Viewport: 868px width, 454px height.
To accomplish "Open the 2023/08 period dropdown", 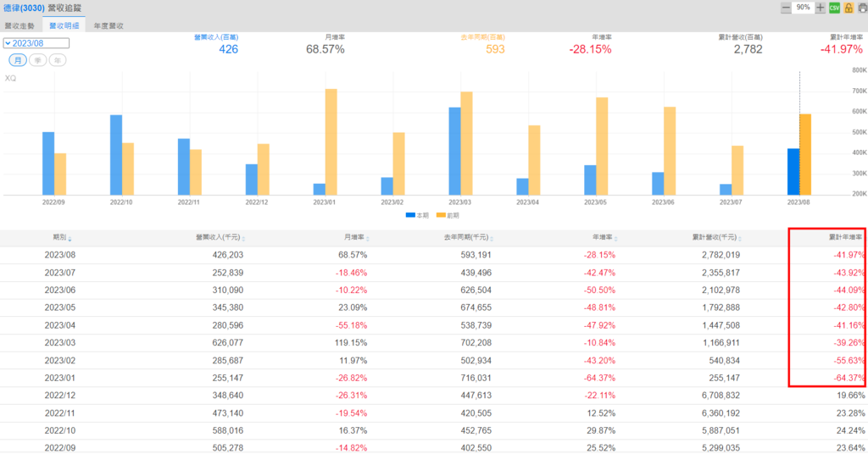I will coord(36,43).
